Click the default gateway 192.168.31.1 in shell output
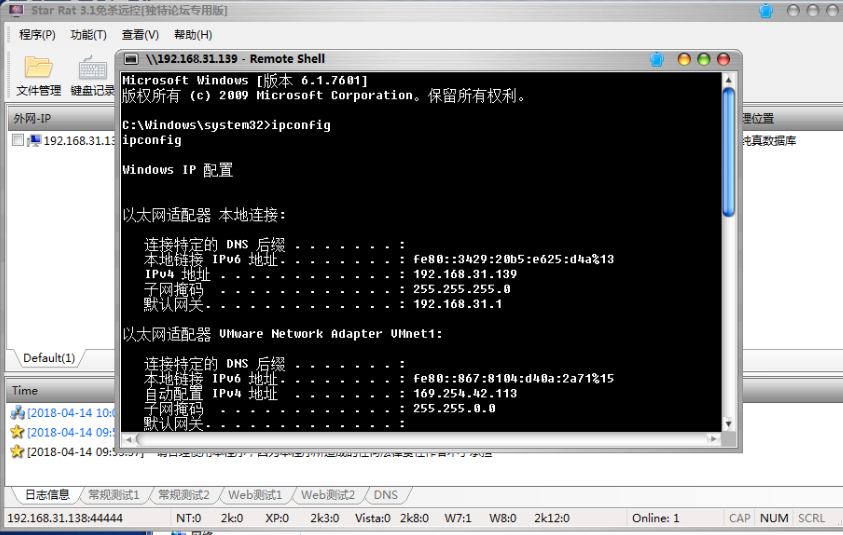This screenshot has height=535, width=843. (x=457, y=304)
